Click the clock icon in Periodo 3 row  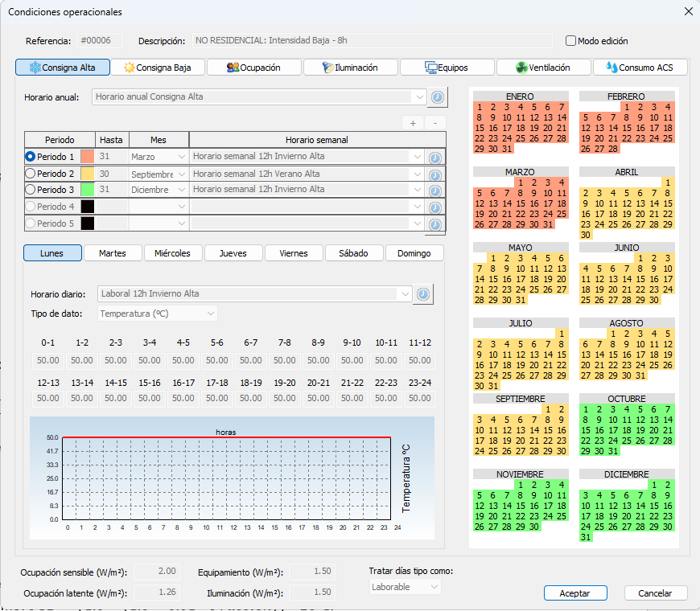point(434,191)
